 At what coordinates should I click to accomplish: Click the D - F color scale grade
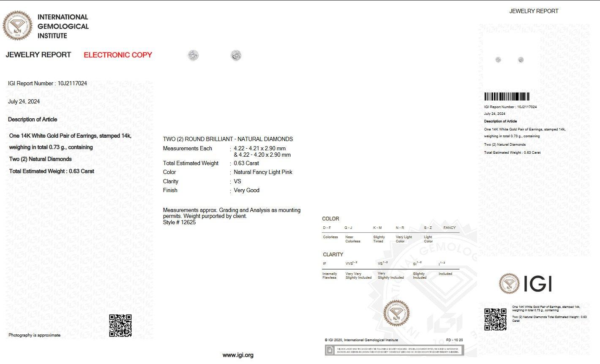tap(327, 228)
